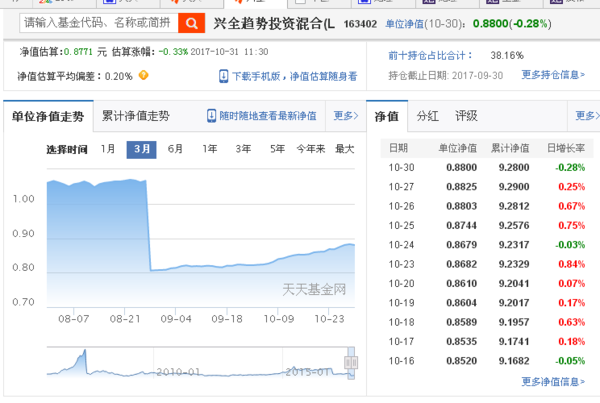Click the fund name 兴全趋势投资混合

tap(274, 24)
